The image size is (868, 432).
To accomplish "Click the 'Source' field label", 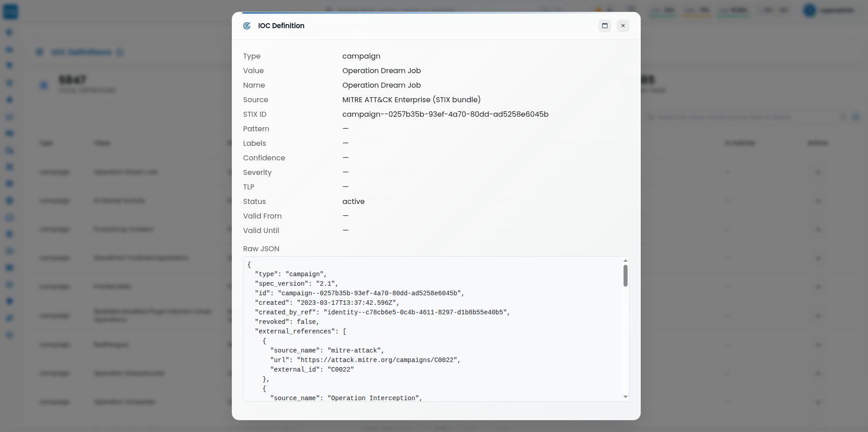I will [x=256, y=100].
